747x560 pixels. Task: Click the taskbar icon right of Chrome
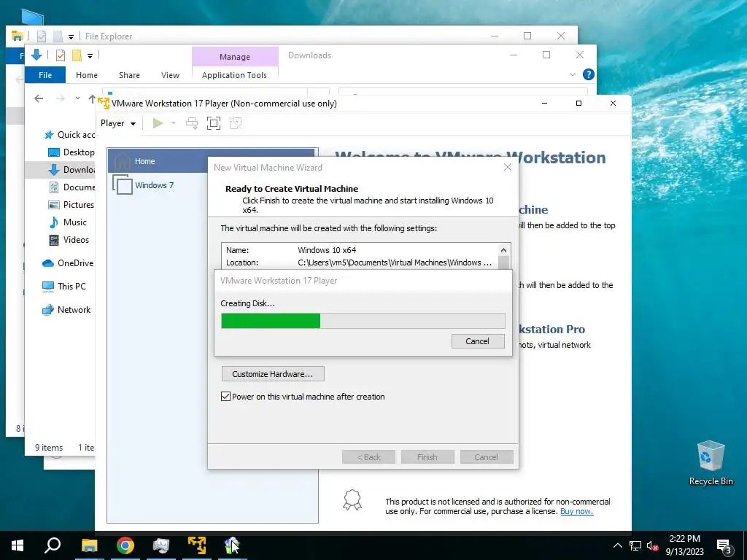[161, 545]
